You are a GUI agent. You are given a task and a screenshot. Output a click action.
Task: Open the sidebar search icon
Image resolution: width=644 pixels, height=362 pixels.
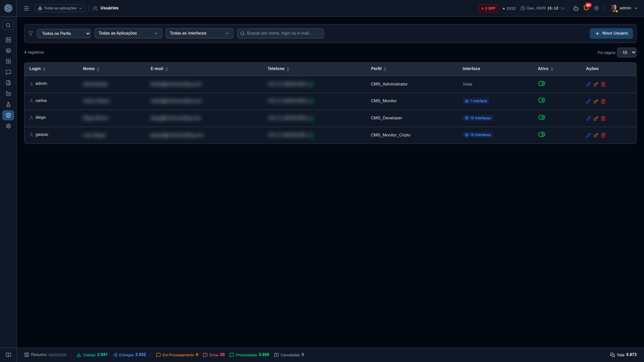point(8,25)
